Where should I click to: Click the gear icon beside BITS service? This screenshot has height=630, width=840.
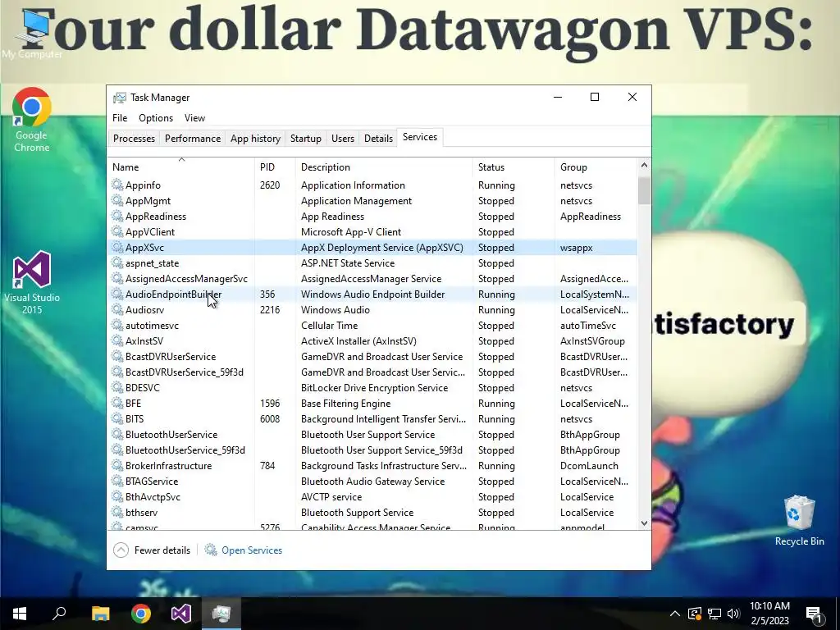[117, 419]
